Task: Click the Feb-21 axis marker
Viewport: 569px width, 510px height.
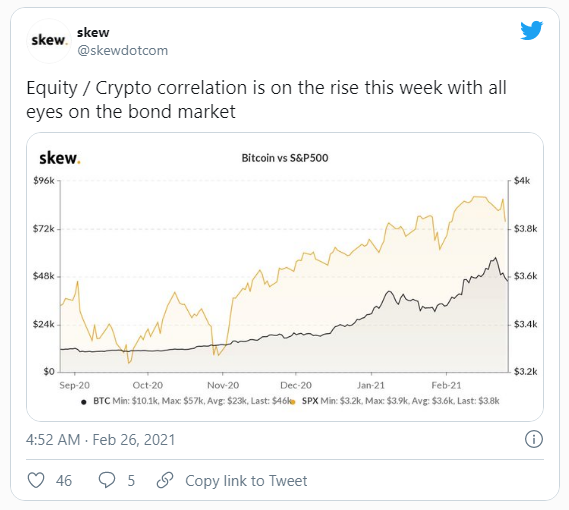Action: click(x=446, y=385)
